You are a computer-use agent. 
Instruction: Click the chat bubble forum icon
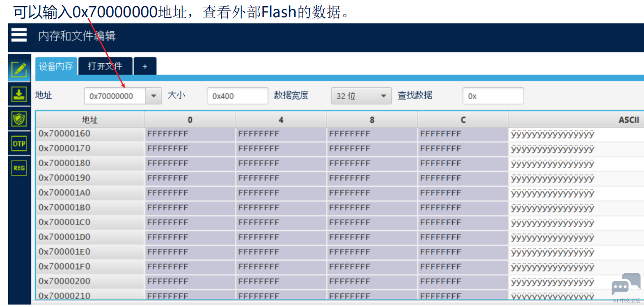coord(626,284)
